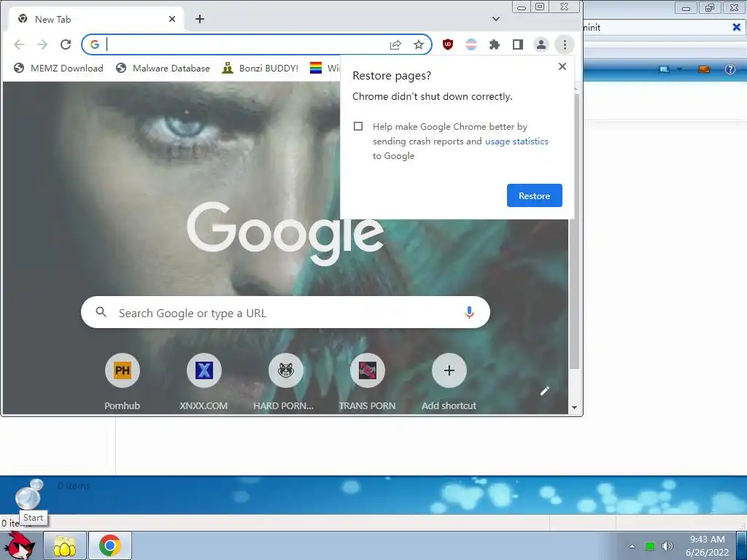Bookmark this tab with the star icon
This screenshot has height=560, width=747.
[418, 44]
